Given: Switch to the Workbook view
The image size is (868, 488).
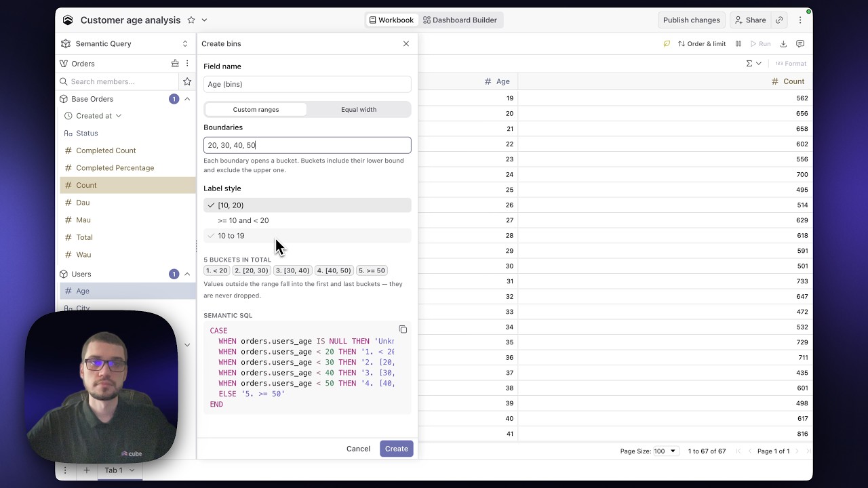Looking at the screenshot, I should [391, 20].
